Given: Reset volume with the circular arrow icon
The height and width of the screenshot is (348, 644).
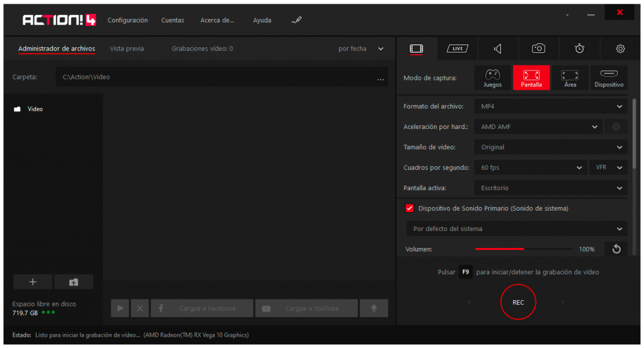Looking at the screenshot, I should (x=616, y=249).
